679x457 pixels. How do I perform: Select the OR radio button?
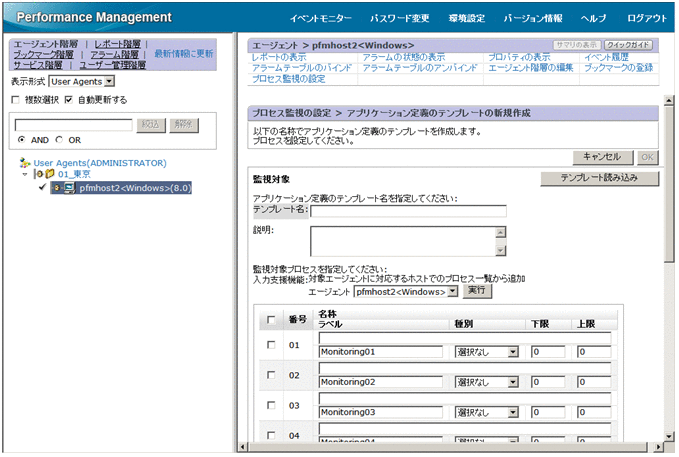point(60,140)
